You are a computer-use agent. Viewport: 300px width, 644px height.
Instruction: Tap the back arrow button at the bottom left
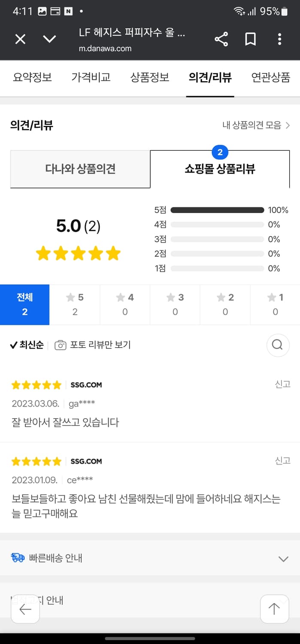click(x=25, y=609)
